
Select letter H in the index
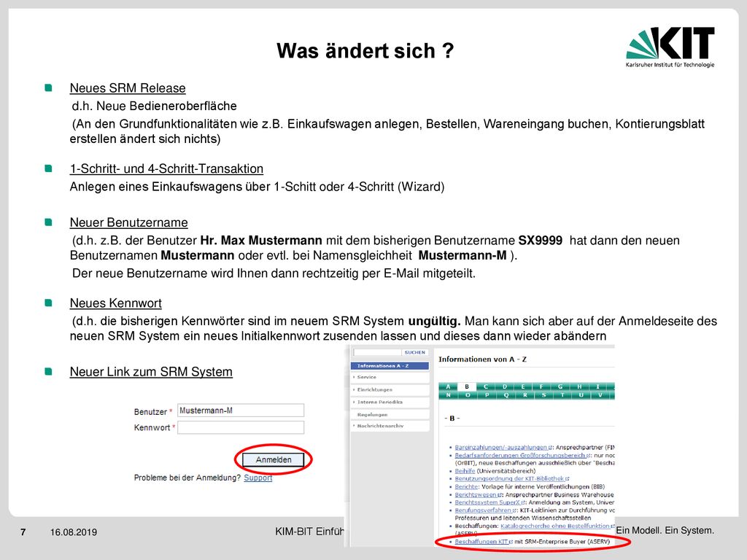579,386
